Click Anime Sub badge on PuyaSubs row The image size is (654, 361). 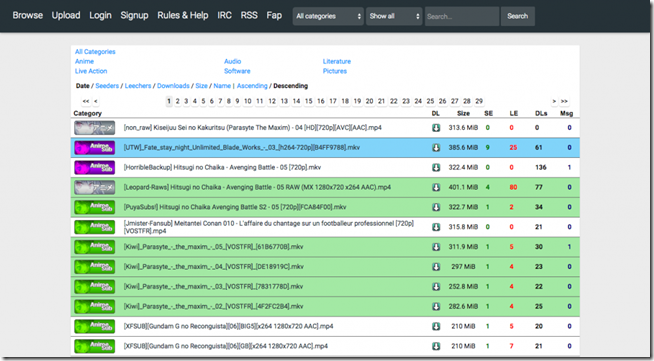pyautogui.click(x=94, y=207)
